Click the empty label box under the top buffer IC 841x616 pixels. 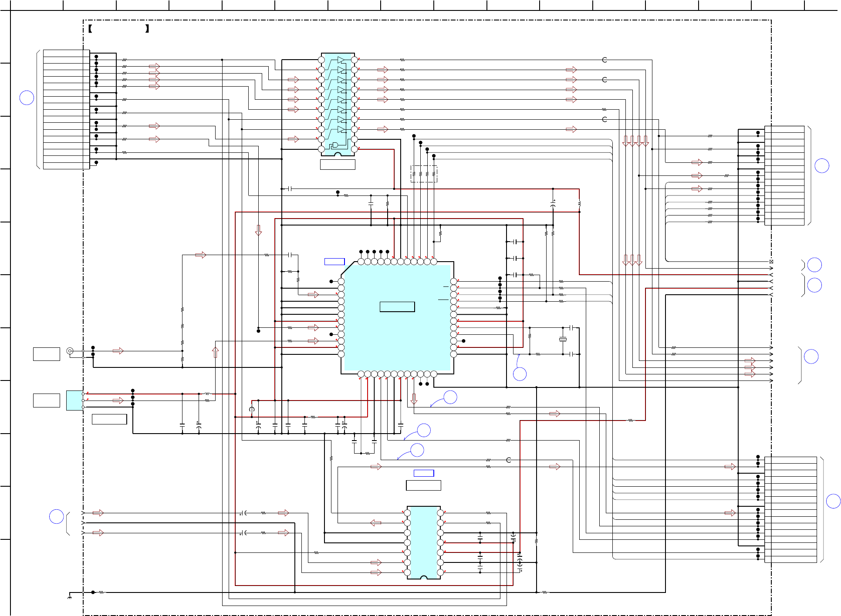point(338,165)
